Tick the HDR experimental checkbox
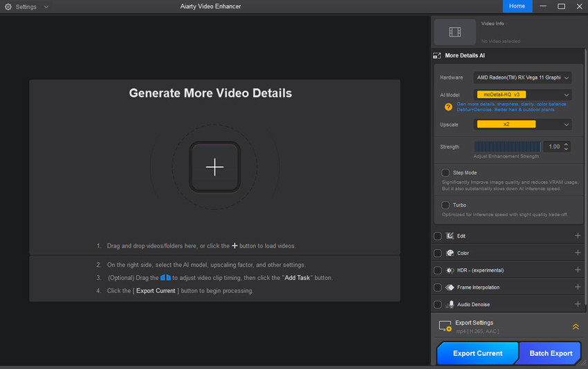The width and height of the screenshot is (588, 369). (438, 270)
